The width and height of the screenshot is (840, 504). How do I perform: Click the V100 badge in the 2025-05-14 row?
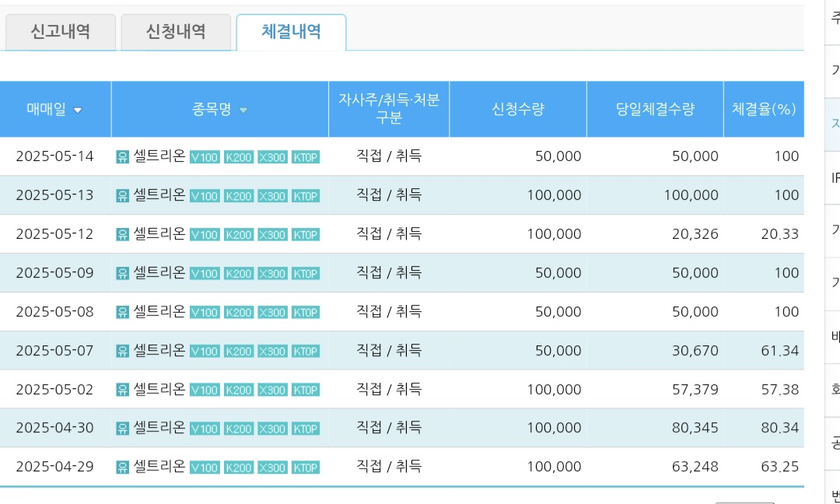[205, 157]
